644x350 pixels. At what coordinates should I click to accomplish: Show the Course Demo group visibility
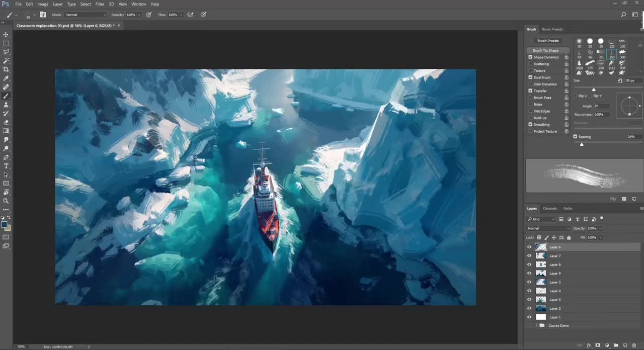pos(529,325)
